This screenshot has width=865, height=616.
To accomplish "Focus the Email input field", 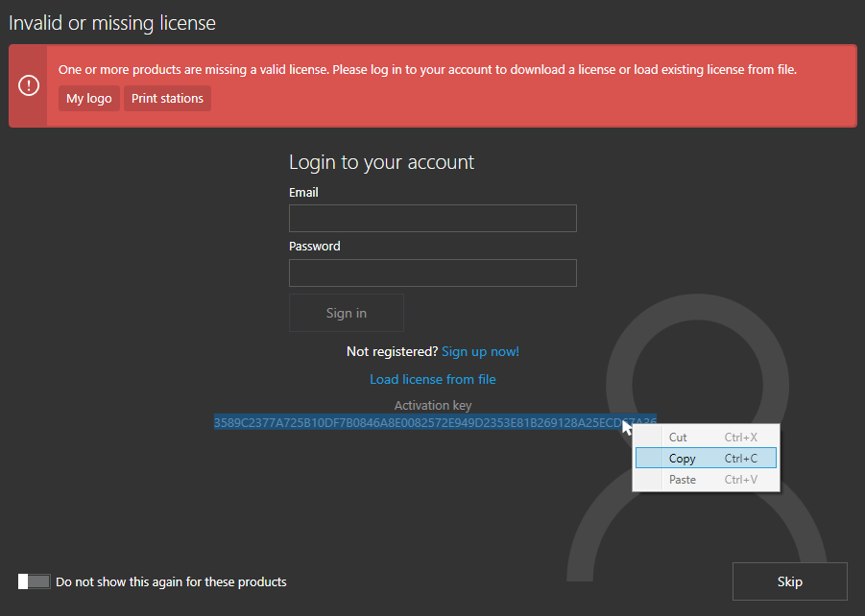I will (432, 218).
